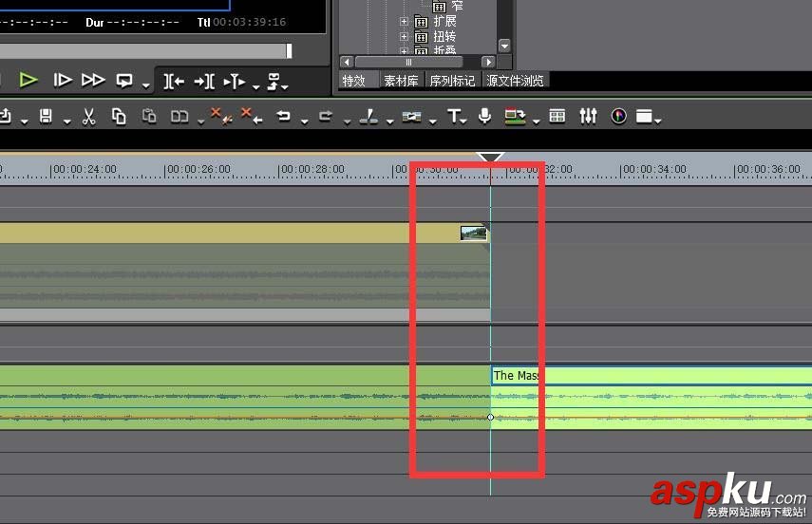
Task: Toggle the track patch icon
Action: pyautogui.click(x=516, y=117)
